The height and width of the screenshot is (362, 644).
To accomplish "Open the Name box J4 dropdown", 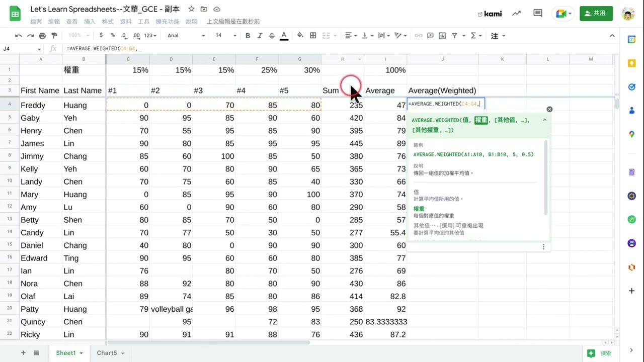I will (39, 49).
